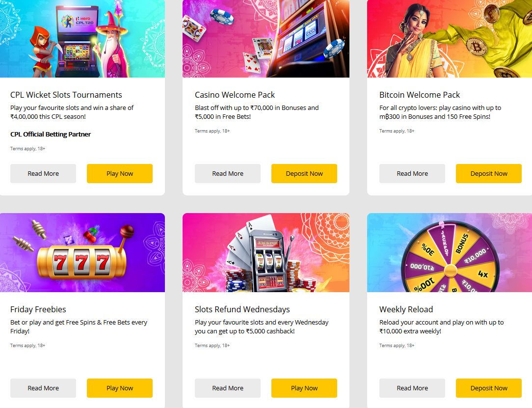Click Play Now for CPL Wicket Slots Tournaments

tap(120, 173)
